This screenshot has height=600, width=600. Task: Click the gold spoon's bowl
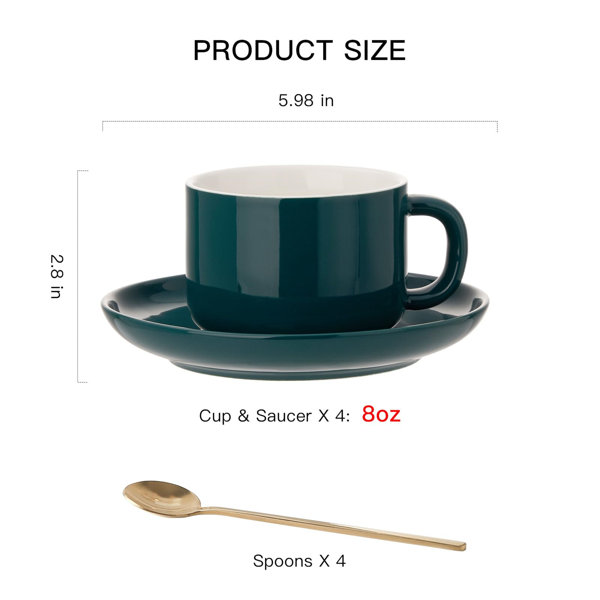click(162, 499)
